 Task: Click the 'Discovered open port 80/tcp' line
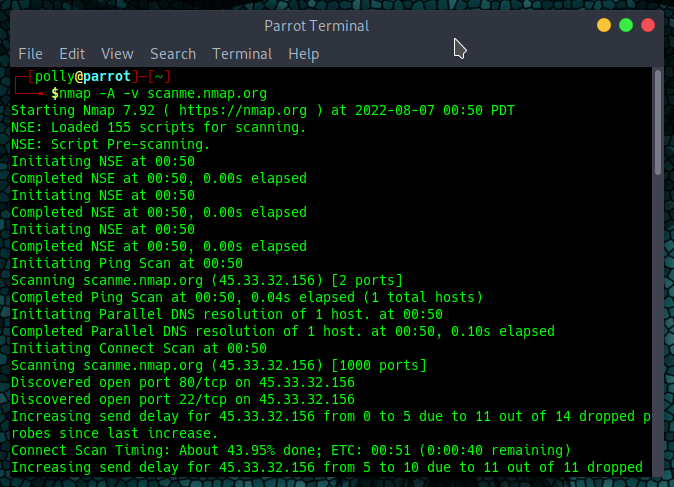click(x=183, y=383)
